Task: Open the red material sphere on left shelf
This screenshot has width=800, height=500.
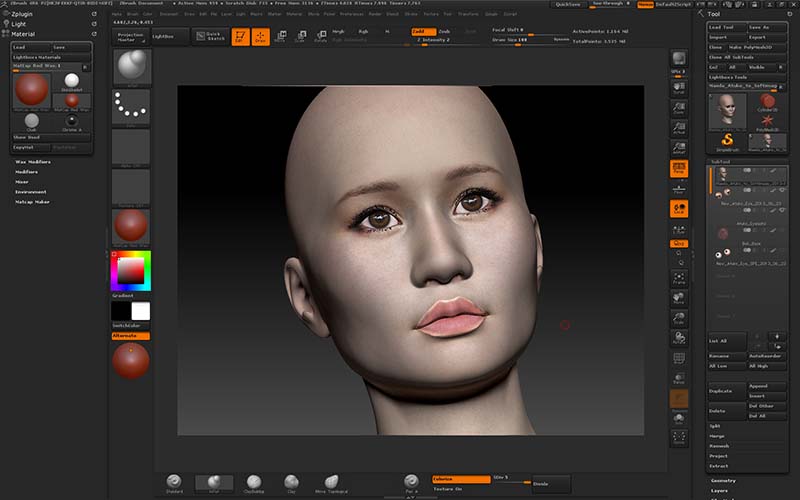Action: point(131,227)
